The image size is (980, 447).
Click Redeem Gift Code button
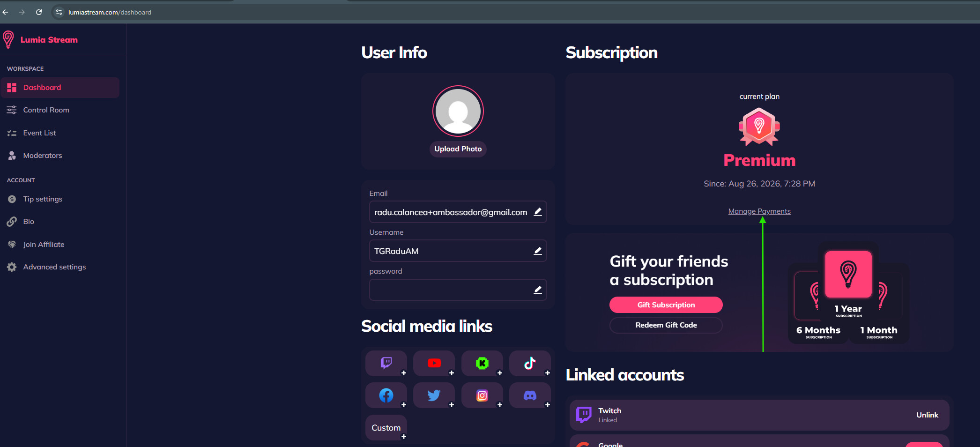666,325
